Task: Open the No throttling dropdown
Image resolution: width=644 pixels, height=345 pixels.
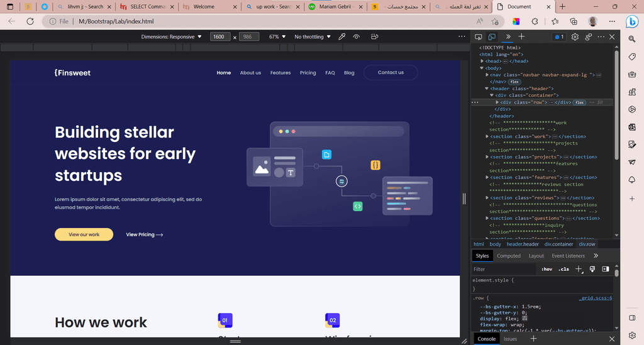Action: [312, 37]
